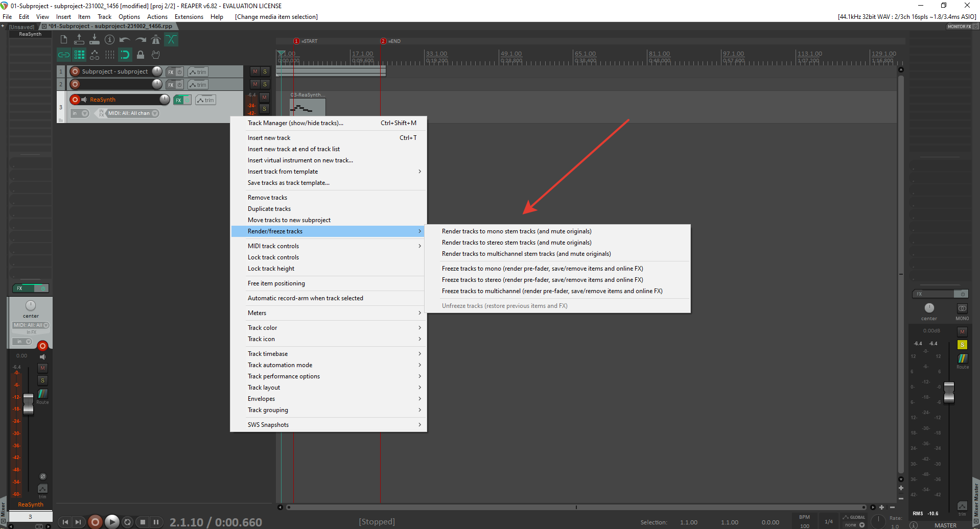Click the transport Pause button
The width and height of the screenshot is (980, 529).
[x=156, y=522]
